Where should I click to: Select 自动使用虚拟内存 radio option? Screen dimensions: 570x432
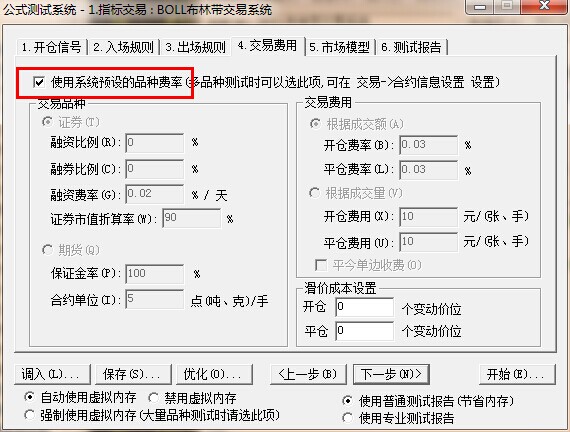tap(29, 397)
